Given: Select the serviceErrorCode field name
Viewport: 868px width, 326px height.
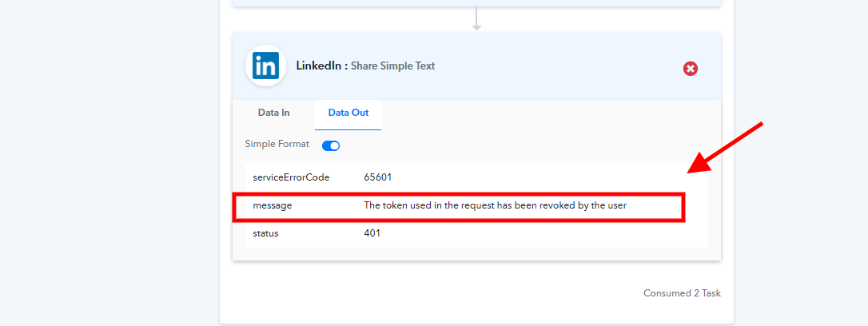Looking at the screenshot, I should tap(291, 177).
